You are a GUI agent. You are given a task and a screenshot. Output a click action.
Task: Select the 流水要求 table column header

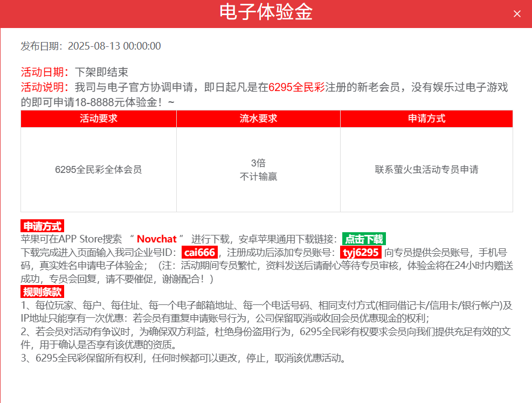coord(258,119)
